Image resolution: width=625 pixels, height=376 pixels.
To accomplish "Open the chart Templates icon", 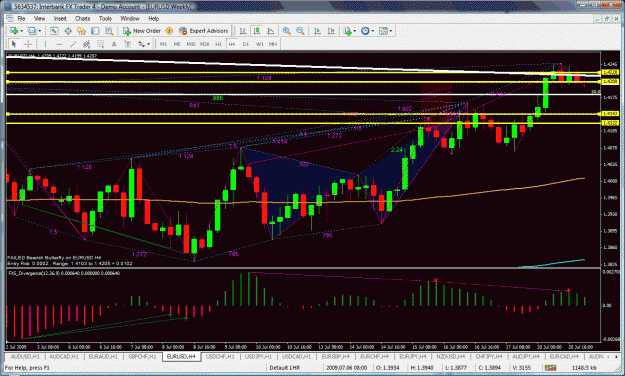I will pos(383,31).
